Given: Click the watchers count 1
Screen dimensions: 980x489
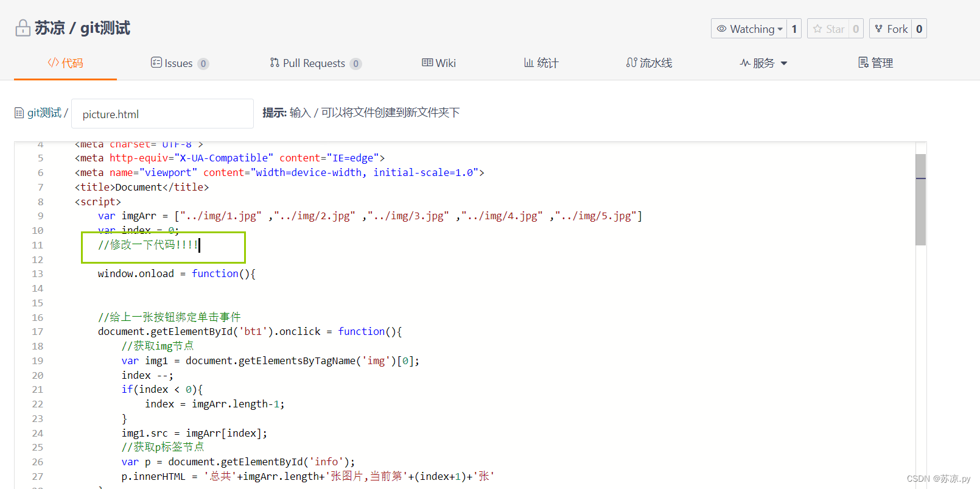Looking at the screenshot, I should tap(794, 29).
